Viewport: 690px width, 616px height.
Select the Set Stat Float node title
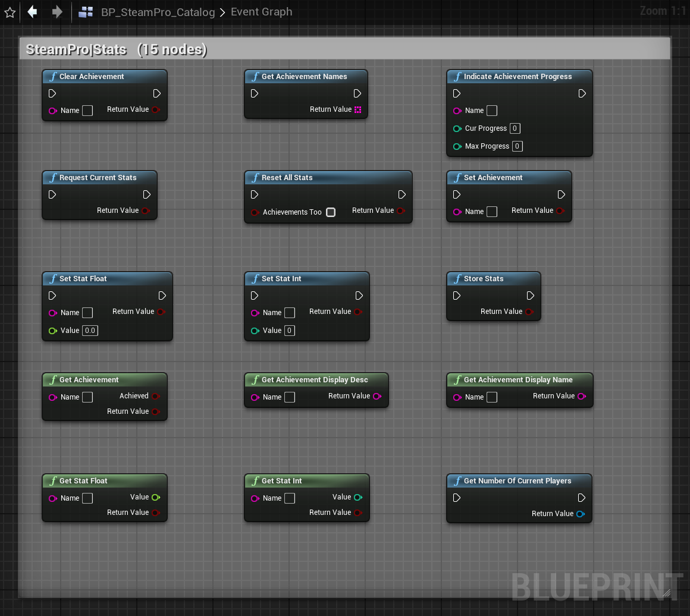pyautogui.click(x=83, y=278)
